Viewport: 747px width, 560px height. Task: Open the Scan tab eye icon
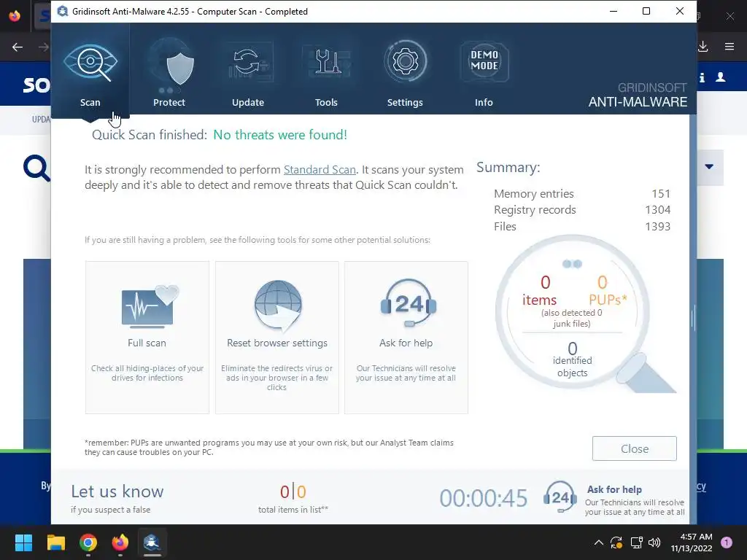tap(90, 63)
